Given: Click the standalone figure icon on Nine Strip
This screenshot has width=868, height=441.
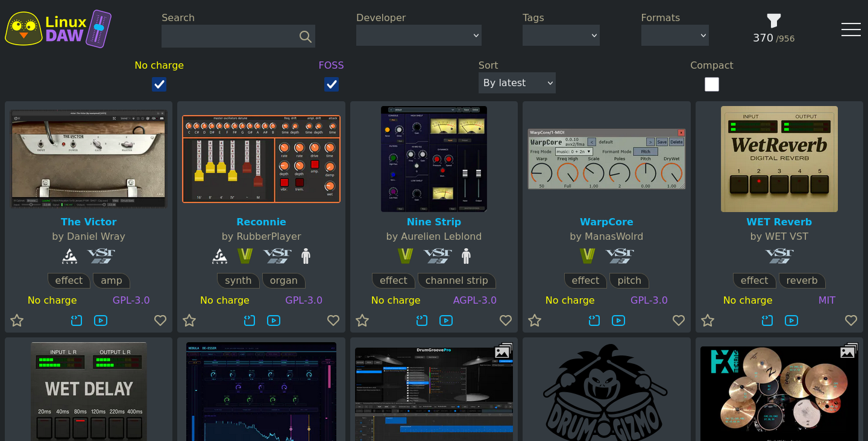Looking at the screenshot, I should [x=466, y=256].
